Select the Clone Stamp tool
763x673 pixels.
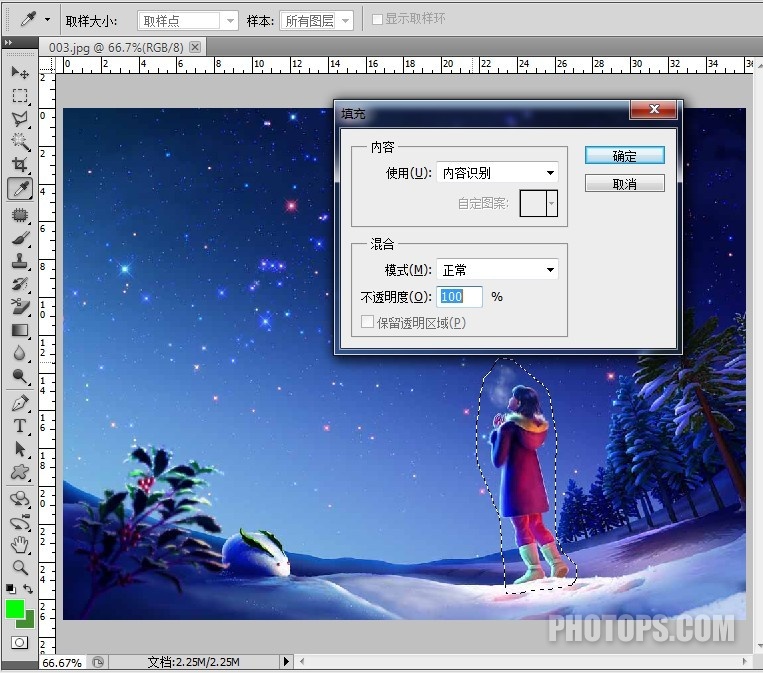(x=20, y=261)
